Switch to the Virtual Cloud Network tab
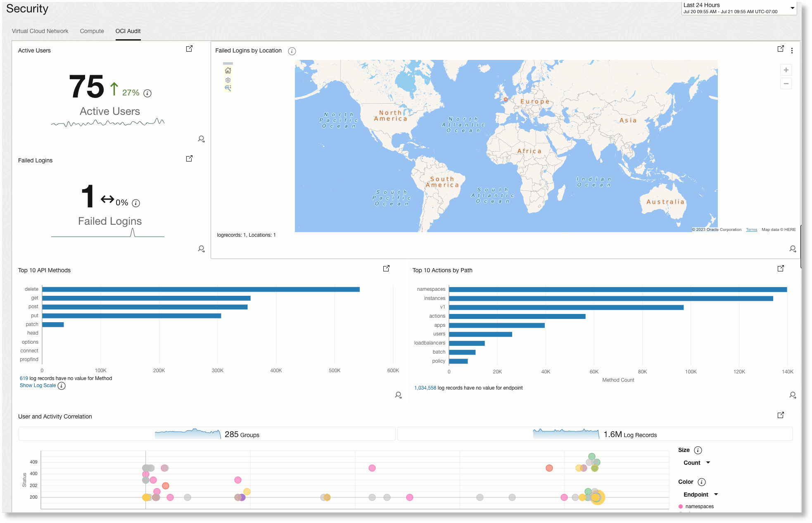The width and height of the screenshot is (812, 523). 40,31
